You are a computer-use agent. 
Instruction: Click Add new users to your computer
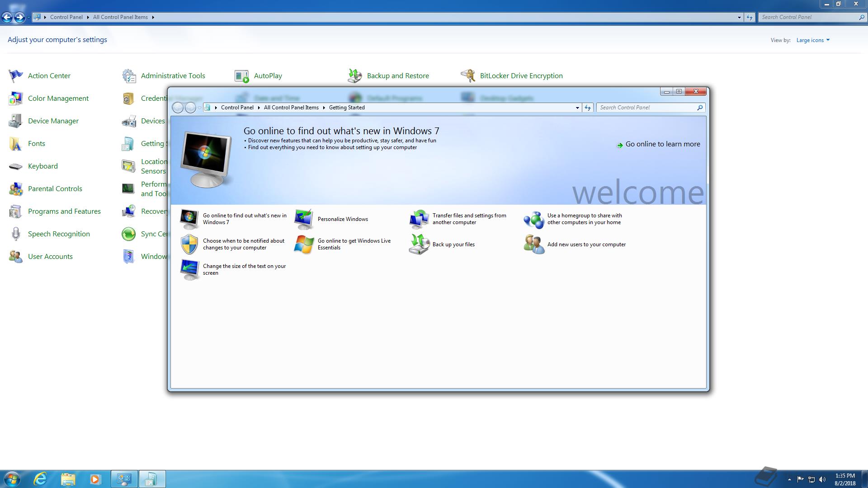[586, 244]
